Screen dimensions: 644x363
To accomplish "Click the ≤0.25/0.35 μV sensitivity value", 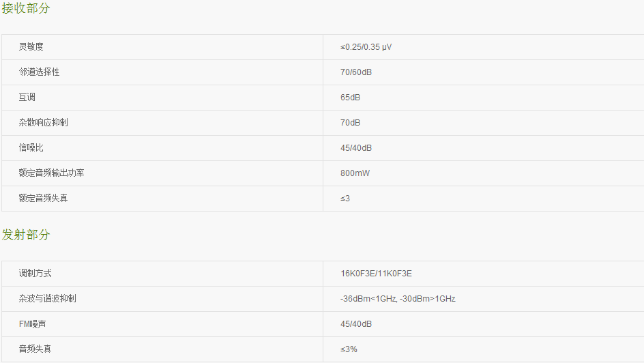I will pyautogui.click(x=366, y=47).
